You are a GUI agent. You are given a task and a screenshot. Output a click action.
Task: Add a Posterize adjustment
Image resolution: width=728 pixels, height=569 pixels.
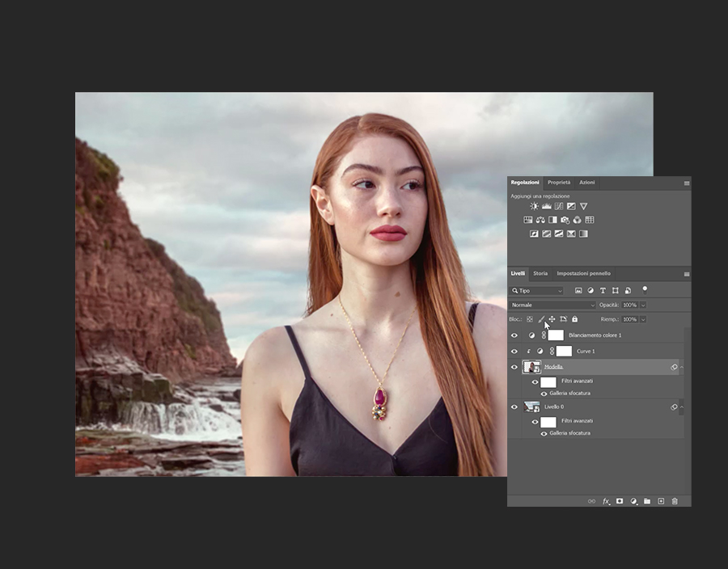(547, 234)
